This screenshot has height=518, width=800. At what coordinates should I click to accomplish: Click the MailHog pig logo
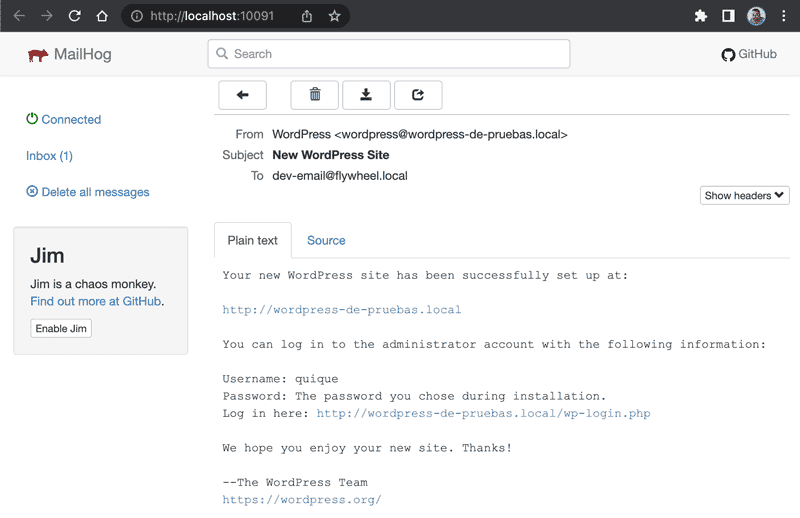pos(38,55)
